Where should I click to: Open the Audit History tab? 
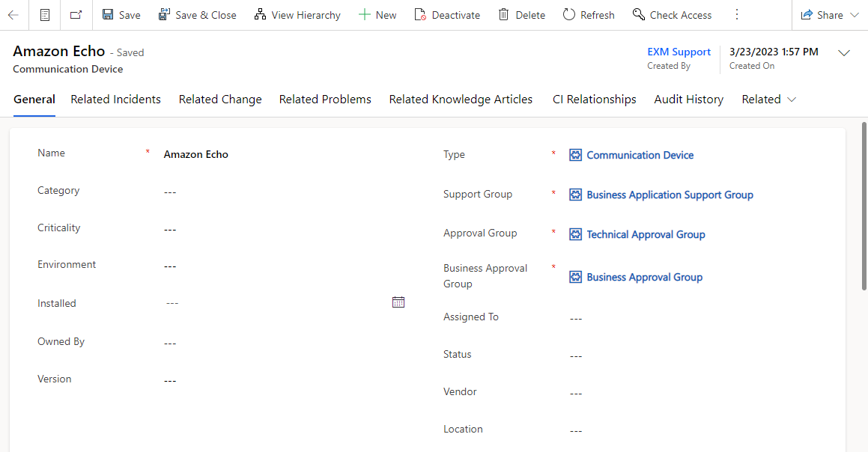click(689, 100)
